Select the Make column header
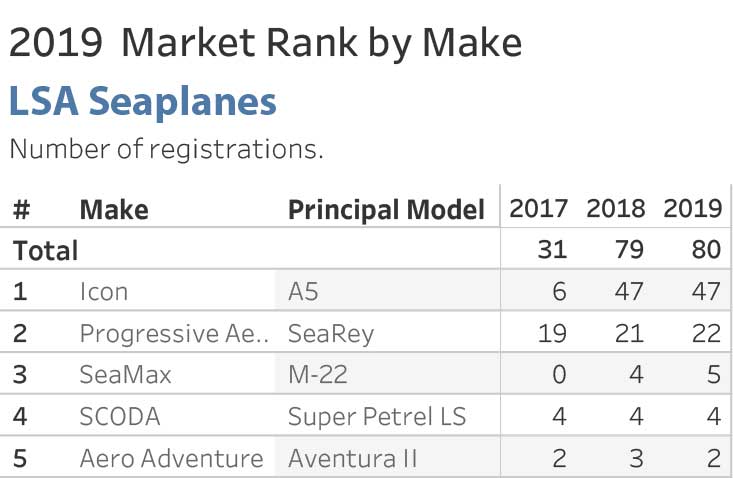The height and width of the screenshot is (478, 733). pyautogui.click(x=114, y=209)
